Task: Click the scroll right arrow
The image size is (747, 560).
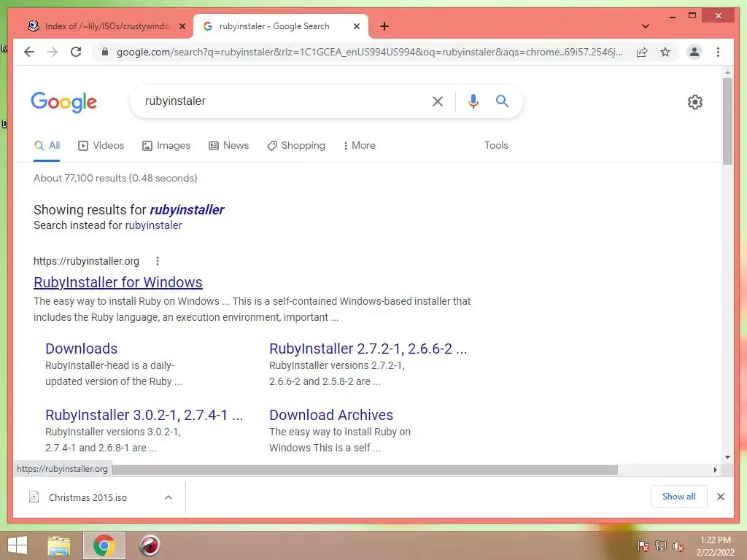Action: pos(715,470)
